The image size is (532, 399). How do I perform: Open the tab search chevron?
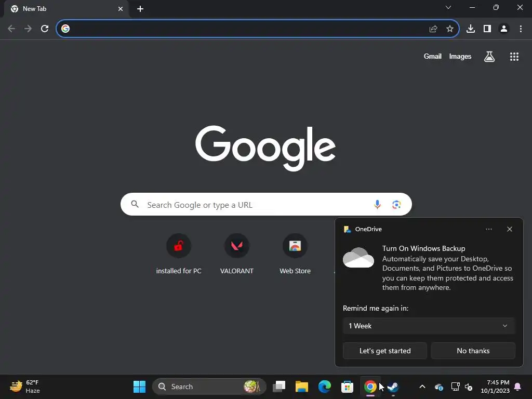[448, 7]
